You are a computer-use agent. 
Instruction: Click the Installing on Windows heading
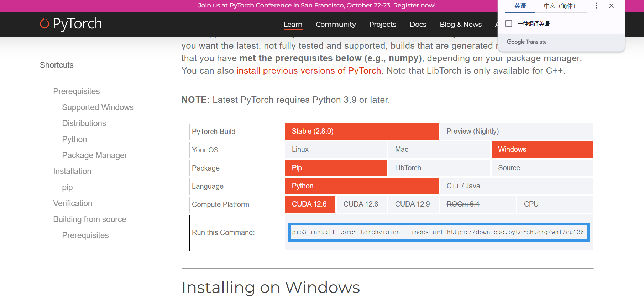[x=271, y=287]
